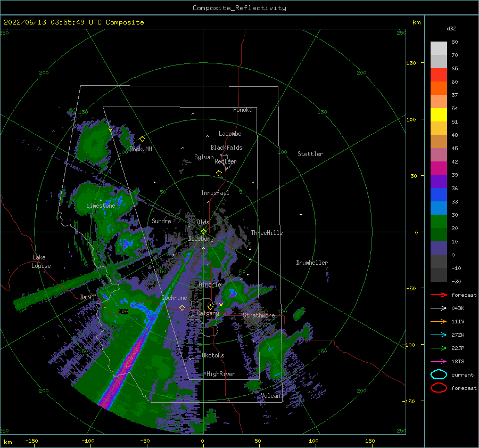Screen dimensions: 479x448
Task: Click the red forecast ellipse icon
Action: [439, 388]
